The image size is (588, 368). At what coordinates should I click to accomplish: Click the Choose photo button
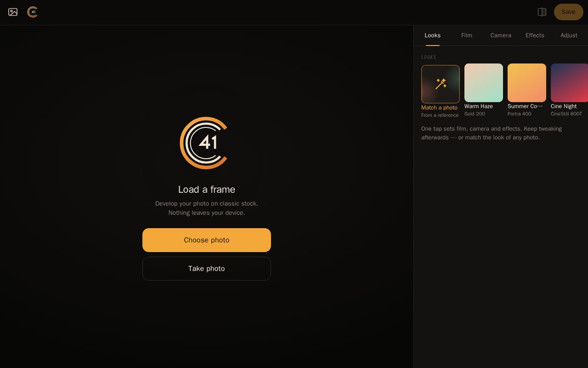pyautogui.click(x=207, y=240)
